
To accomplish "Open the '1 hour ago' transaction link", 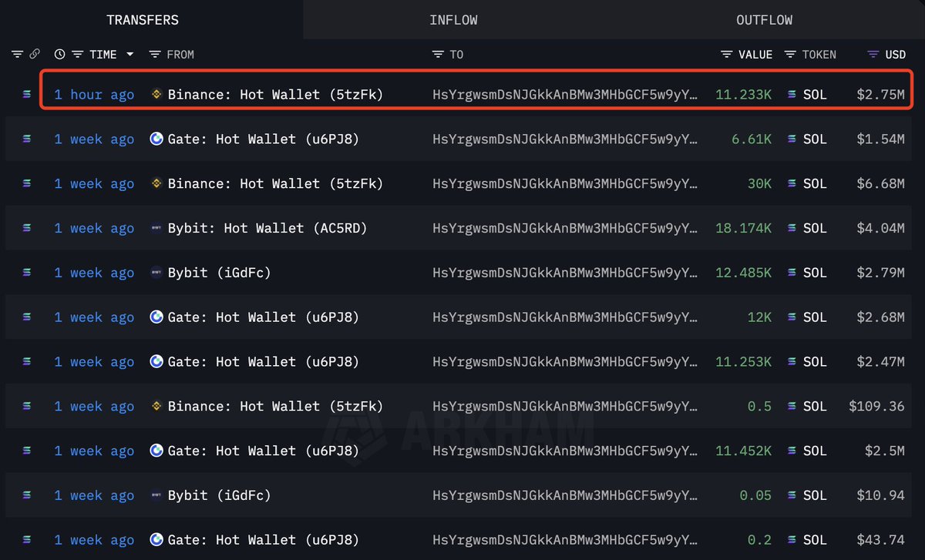I will pos(94,95).
